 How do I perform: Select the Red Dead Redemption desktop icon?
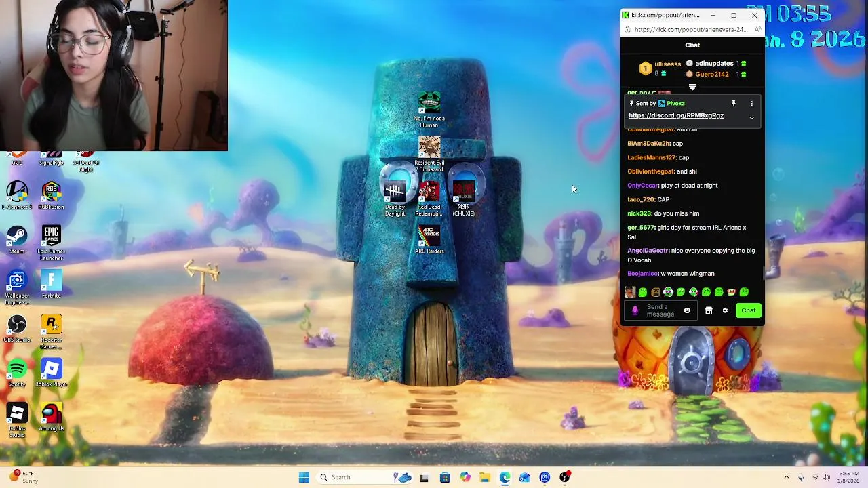coord(429,199)
